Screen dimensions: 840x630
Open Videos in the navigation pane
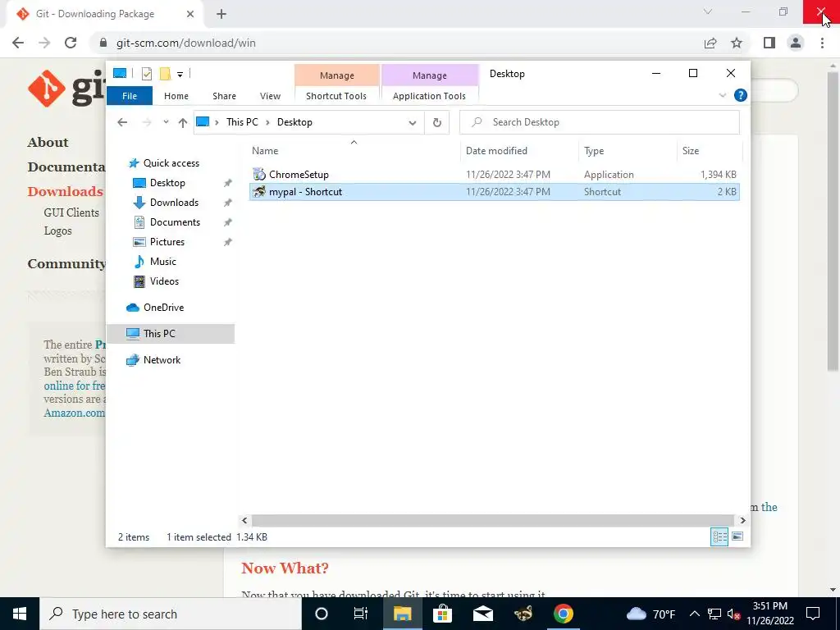tap(164, 281)
